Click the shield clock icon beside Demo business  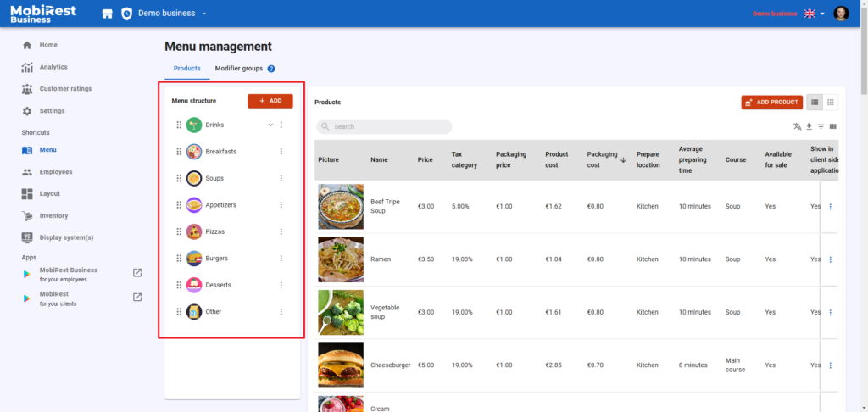pos(127,14)
